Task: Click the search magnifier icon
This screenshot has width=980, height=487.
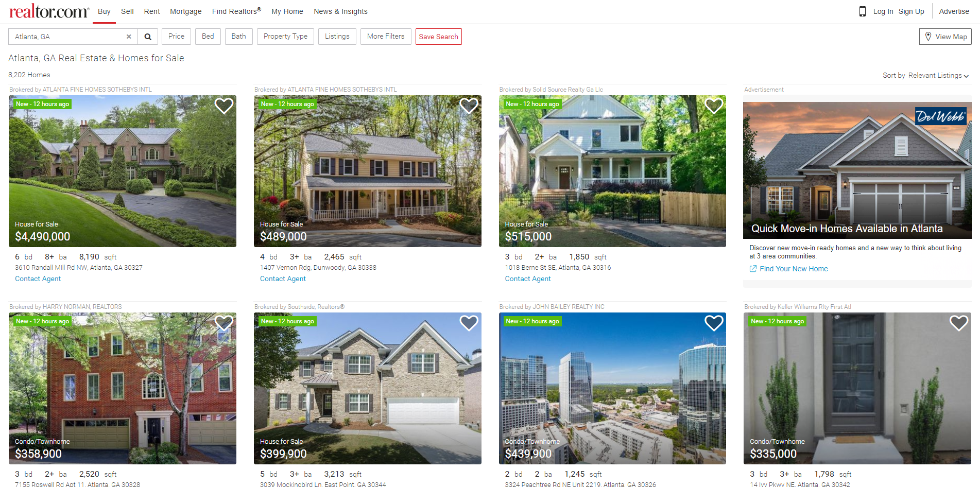Action: point(148,37)
